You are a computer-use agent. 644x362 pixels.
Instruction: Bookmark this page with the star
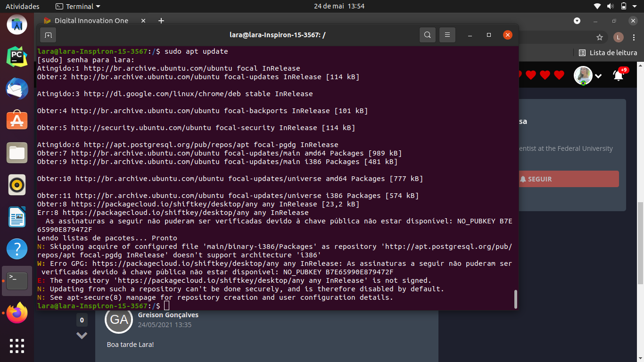(600, 37)
